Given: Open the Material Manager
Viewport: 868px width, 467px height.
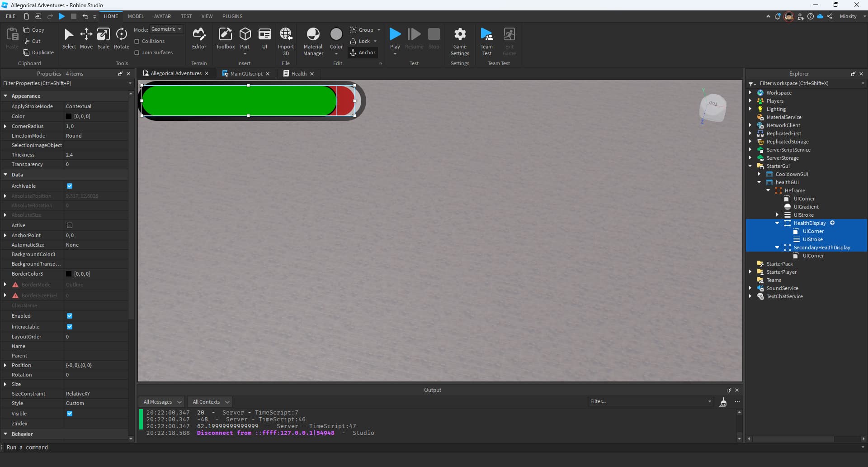Looking at the screenshot, I should 313,41.
